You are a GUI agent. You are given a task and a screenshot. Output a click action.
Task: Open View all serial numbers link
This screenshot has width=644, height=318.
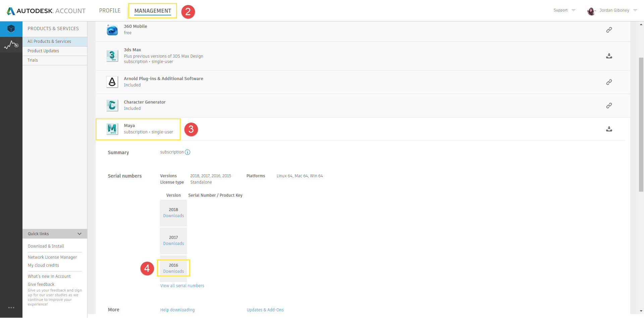(x=182, y=286)
